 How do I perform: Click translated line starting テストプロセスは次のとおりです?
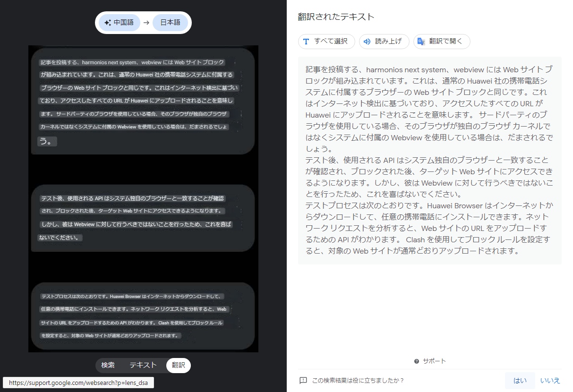click(429, 228)
